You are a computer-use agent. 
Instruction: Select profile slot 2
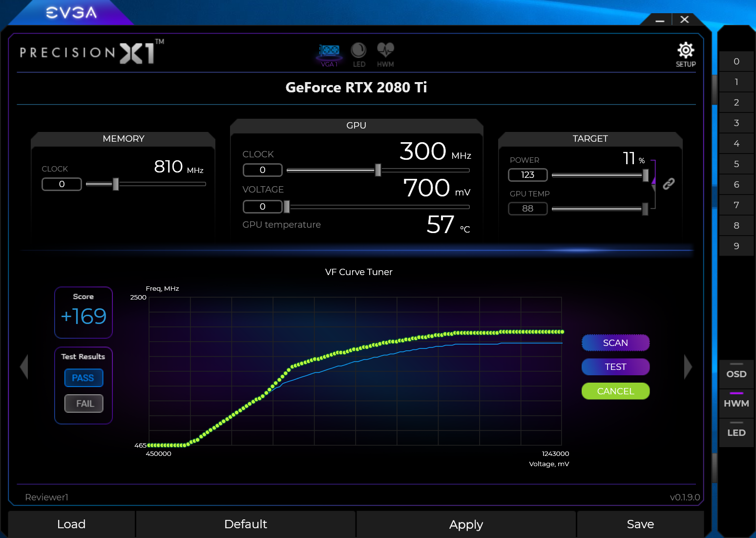coord(736,103)
